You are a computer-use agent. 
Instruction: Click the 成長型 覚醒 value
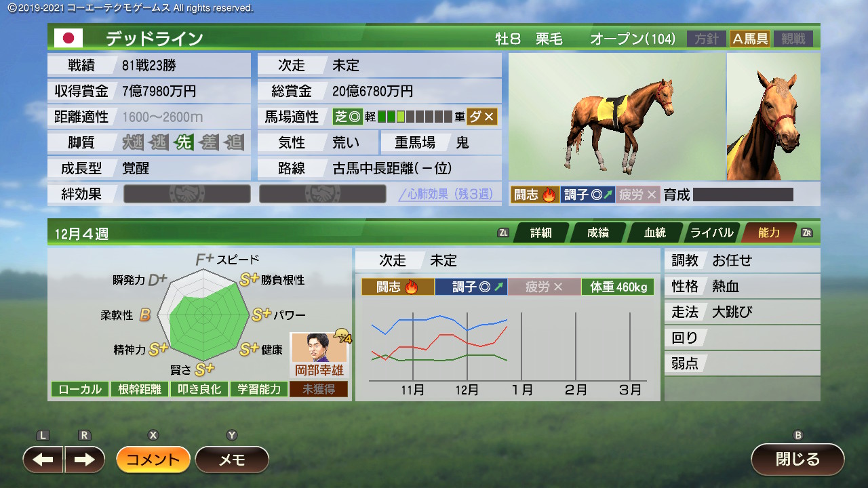[136, 168]
